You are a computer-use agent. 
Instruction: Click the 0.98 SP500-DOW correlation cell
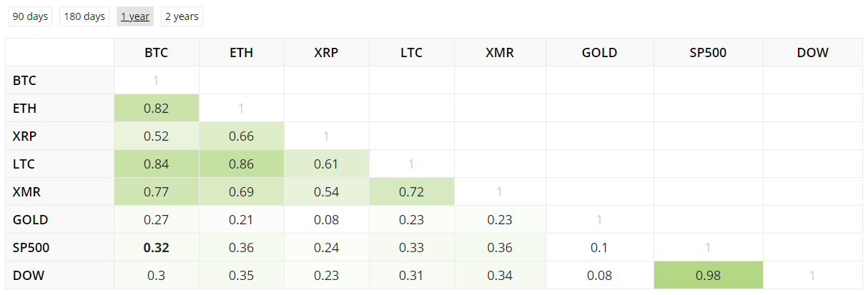pos(708,275)
